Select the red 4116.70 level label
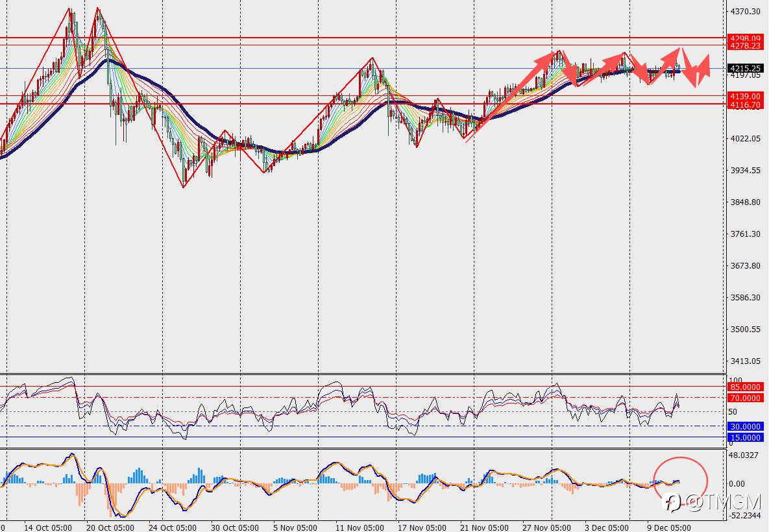Screen dimensions: 769x532 (x=746, y=105)
